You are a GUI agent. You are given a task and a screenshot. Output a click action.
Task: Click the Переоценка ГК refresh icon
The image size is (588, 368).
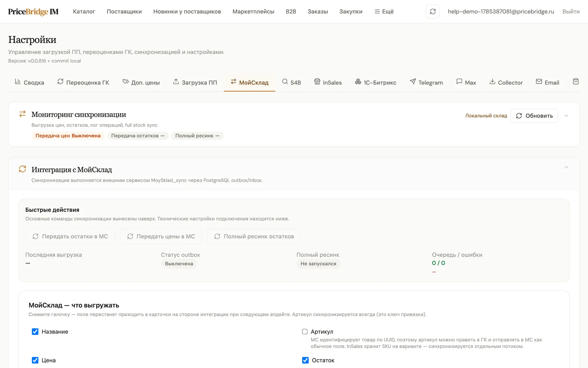point(60,82)
